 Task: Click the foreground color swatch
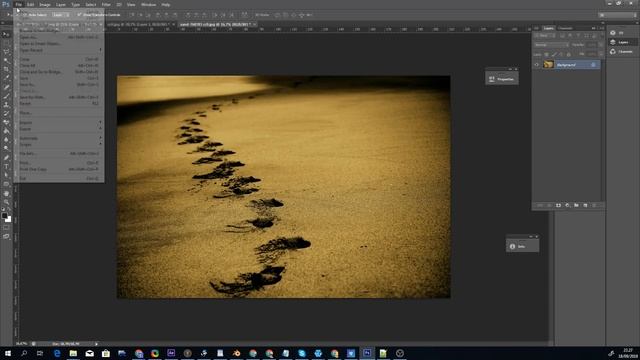[4, 215]
